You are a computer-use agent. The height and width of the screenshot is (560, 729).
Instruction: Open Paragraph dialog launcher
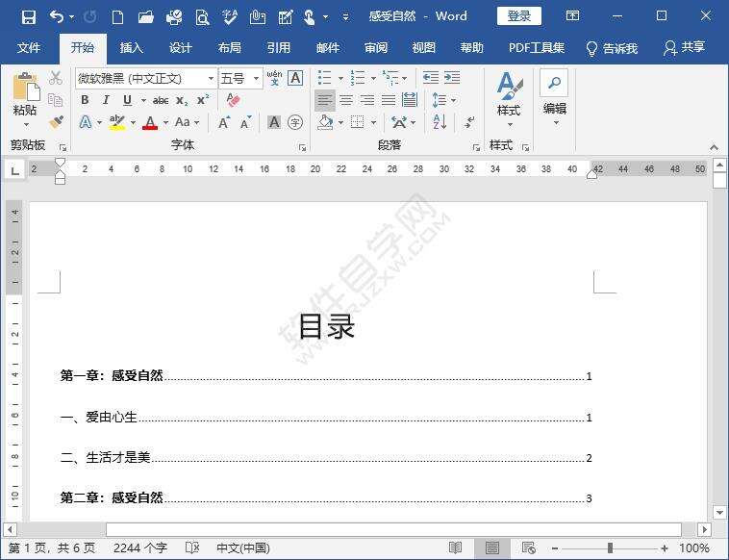[x=476, y=147]
